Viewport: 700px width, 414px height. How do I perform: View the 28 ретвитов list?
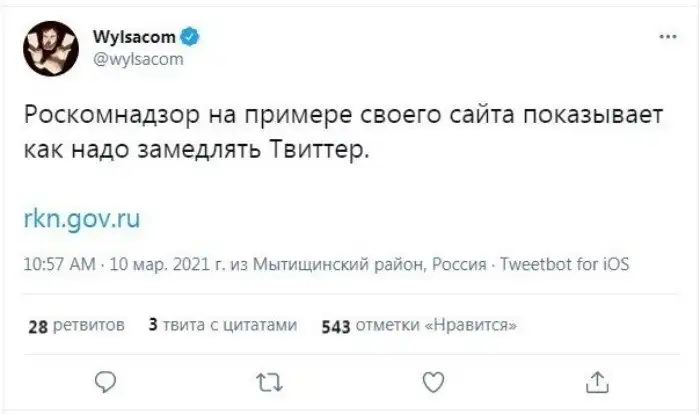click(x=76, y=325)
